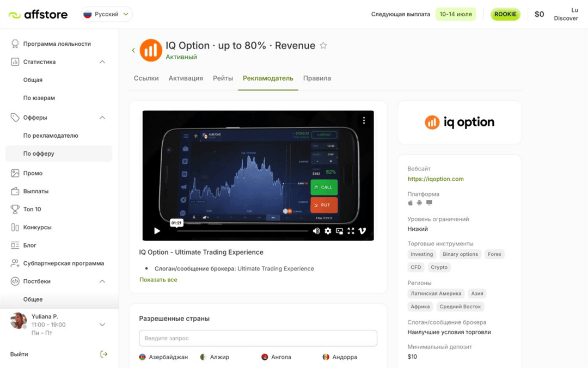Open the Русский language dropdown
588x368 pixels.
[x=107, y=14]
